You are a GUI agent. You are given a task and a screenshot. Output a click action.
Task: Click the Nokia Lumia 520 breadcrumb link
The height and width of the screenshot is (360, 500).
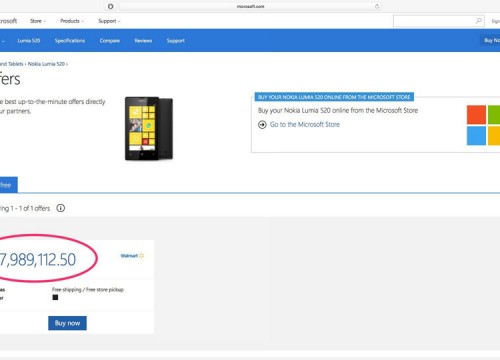tap(46, 64)
